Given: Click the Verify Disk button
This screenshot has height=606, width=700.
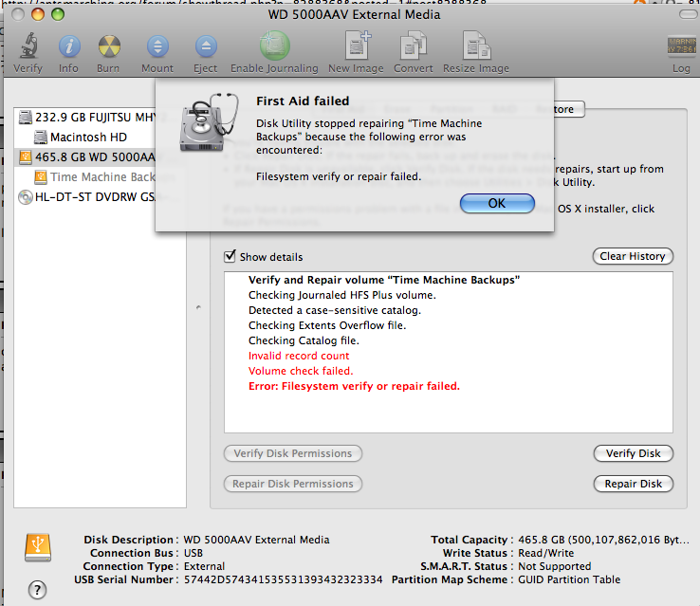Looking at the screenshot, I should click(633, 453).
